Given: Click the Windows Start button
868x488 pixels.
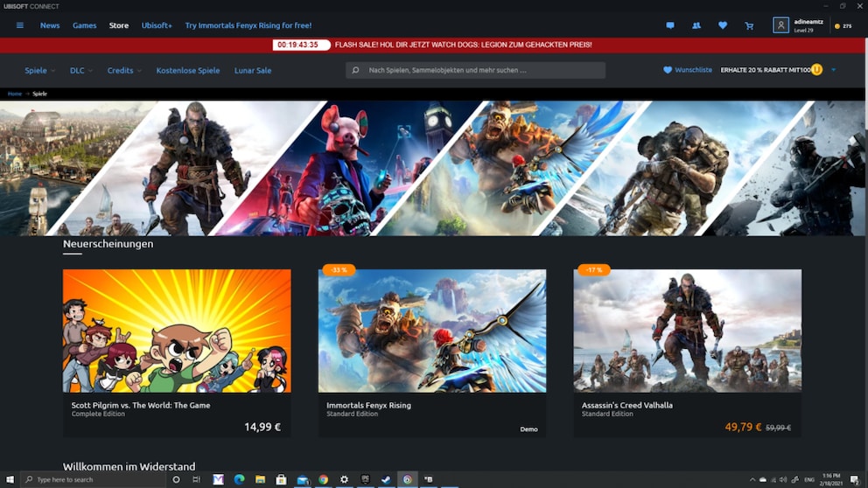Looking at the screenshot, I should [x=10, y=479].
